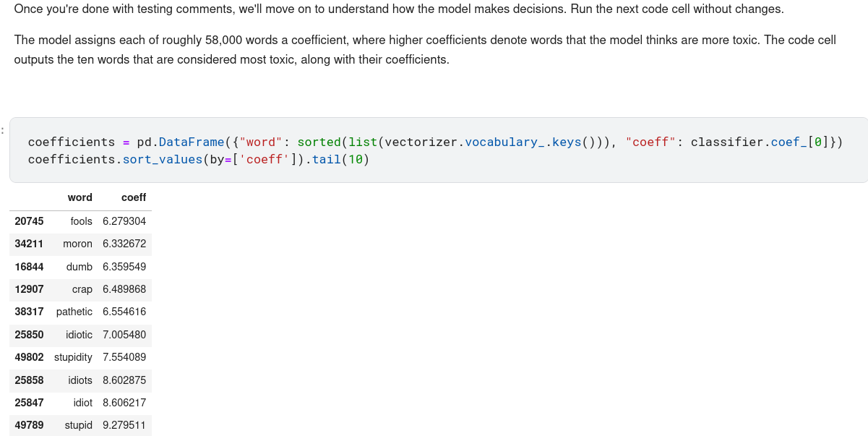868x436 pixels.
Task: Select row index 25847 for 'idiot'
Action: pyautogui.click(x=29, y=403)
